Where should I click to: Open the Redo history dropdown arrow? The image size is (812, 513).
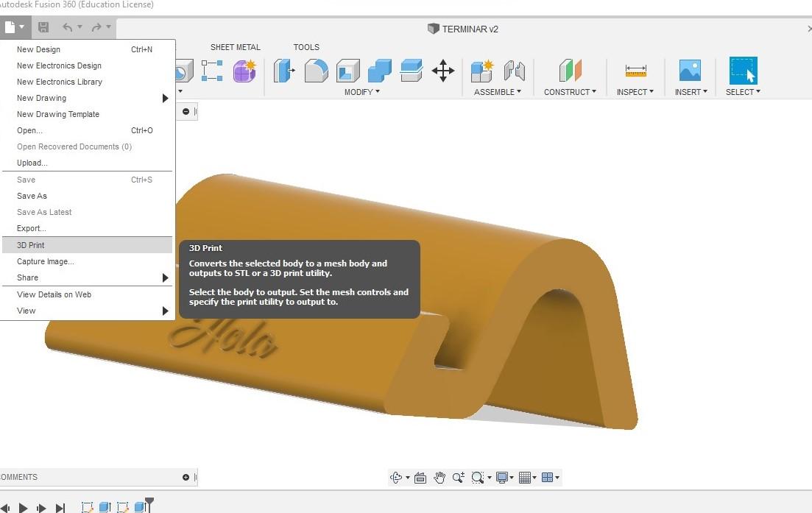click(x=108, y=27)
